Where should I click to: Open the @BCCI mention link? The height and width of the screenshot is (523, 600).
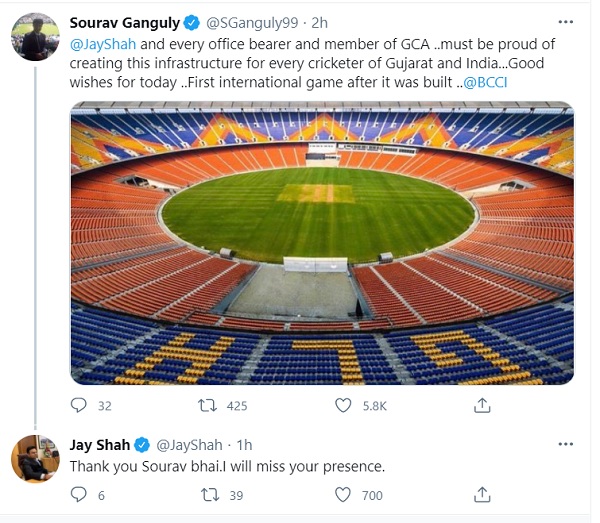click(485, 82)
